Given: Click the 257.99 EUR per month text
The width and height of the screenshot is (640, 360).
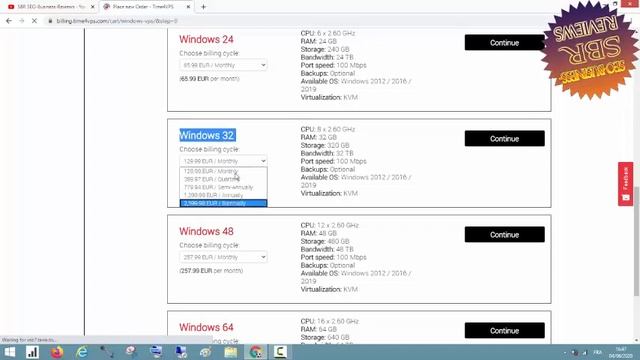Looking at the screenshot, I should click(211, 271).
